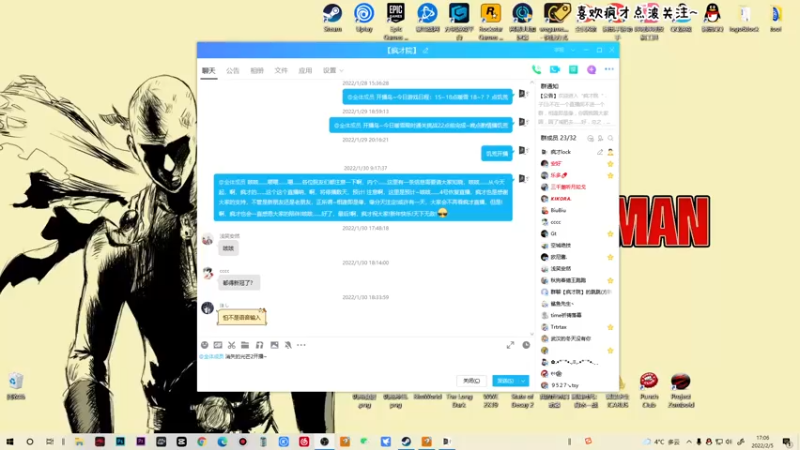Image resolution: width=800 pixels, height=450 pixels.
Task: Open Premiere Pro from the taskbar
Action: click(141, 442)
